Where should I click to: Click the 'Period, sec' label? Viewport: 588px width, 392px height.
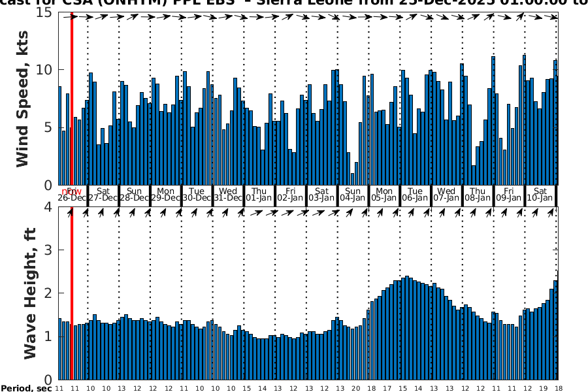coord(25,388)
